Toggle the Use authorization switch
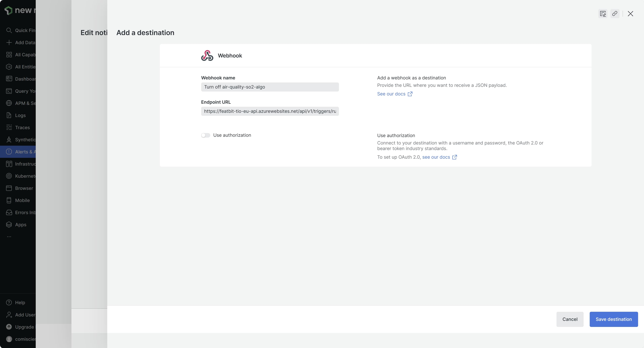 (206, 135)
